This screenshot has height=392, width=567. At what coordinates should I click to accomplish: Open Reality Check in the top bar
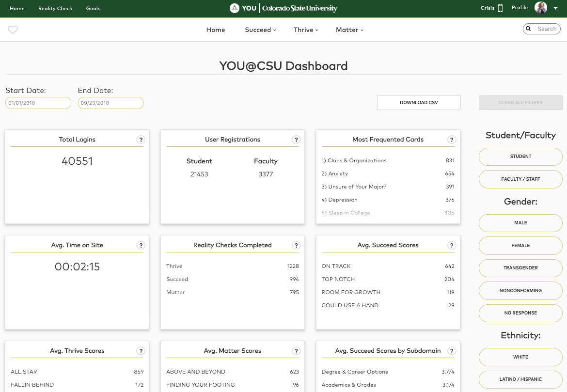point(55,8)
